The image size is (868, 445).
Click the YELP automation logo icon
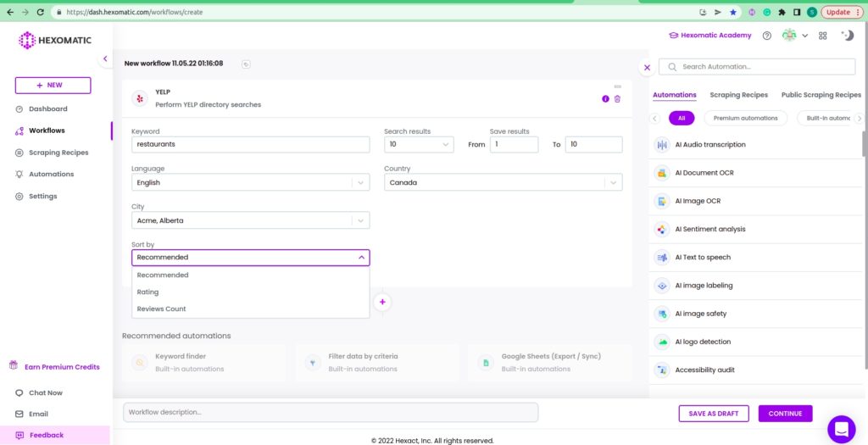click(140, 98)
